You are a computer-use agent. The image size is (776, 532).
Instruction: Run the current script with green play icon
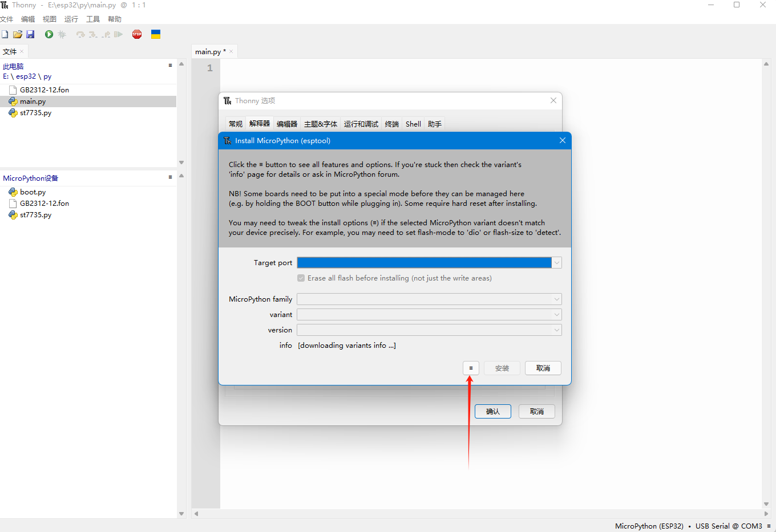click(49, 34)
